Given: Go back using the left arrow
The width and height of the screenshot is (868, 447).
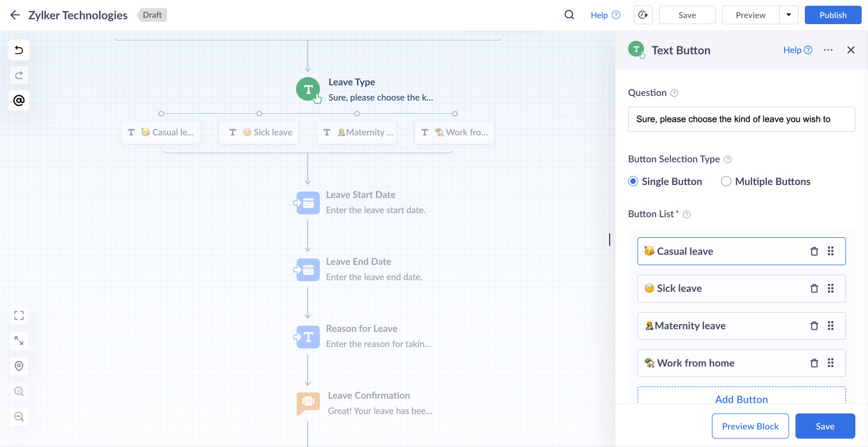Looking at the screenshot, I should (15, 15).
